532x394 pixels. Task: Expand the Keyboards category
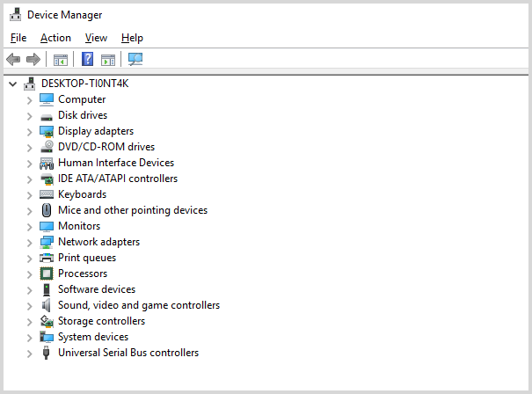click(30, 195)
